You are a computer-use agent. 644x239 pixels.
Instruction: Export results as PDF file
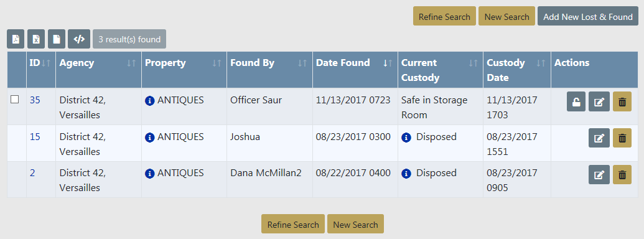click(x=16, y=39)
